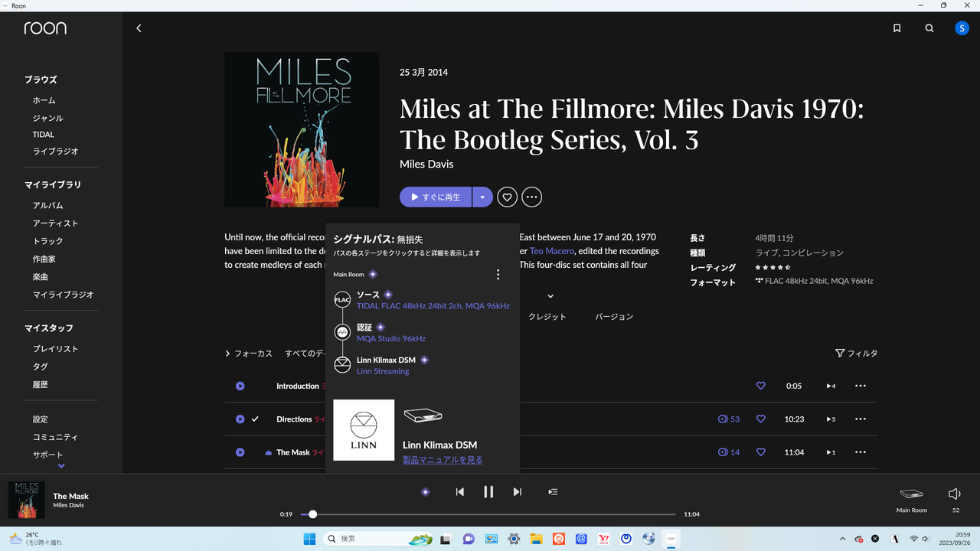Click the signal path star in the playback bar

pyautogui.click(x=425, y=492)
